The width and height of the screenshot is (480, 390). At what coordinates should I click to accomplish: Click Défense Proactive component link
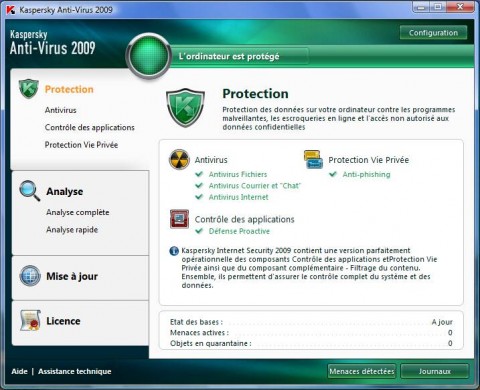[x=239, y=231]
